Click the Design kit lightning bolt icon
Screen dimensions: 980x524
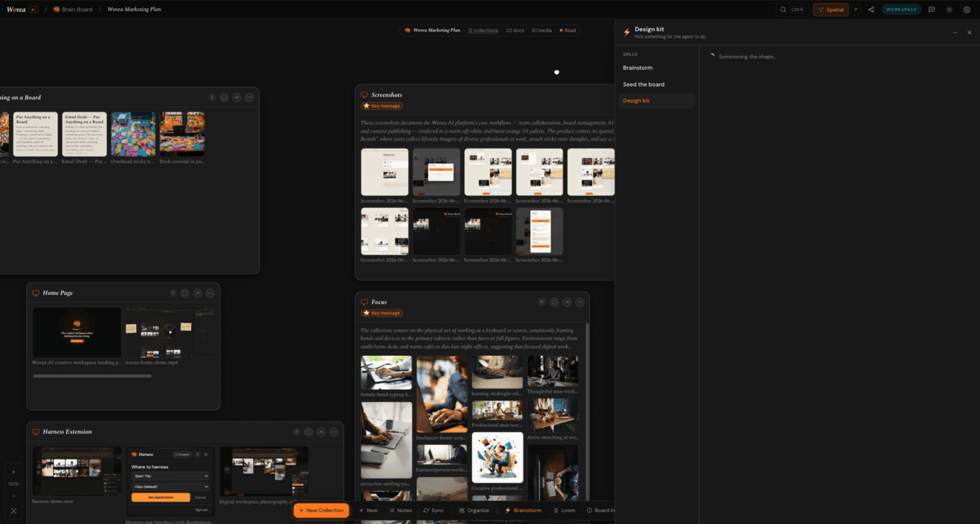pos(627,32)
